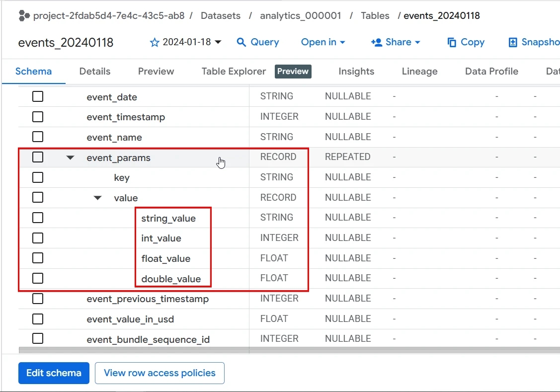Collapse the event_params record

(71, 157)
